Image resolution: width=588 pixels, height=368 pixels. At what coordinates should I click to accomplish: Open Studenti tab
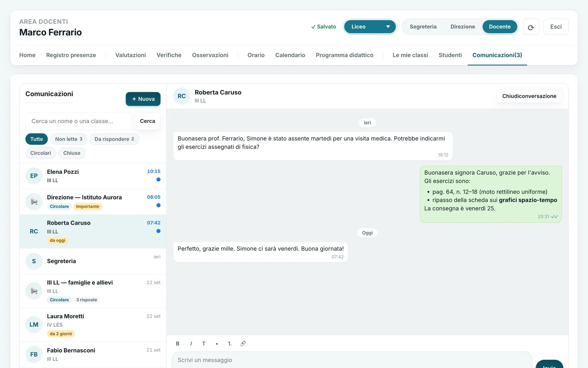point(450,55)
